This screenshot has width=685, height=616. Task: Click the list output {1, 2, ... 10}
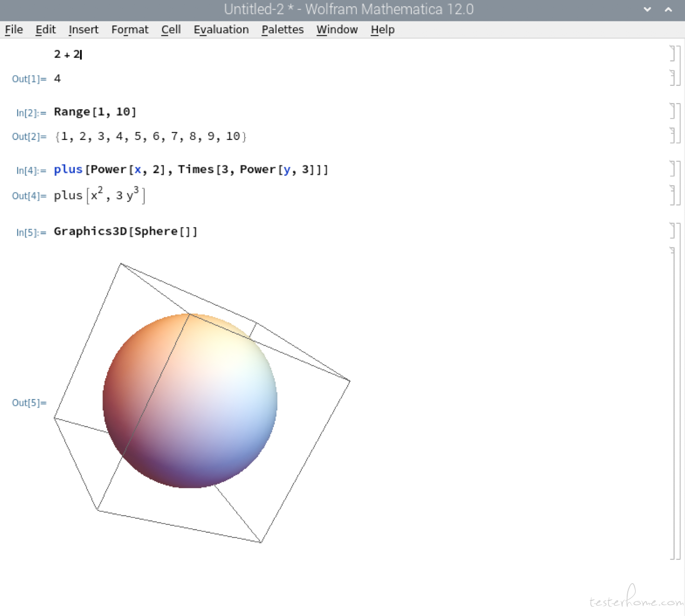coord(150,136)
